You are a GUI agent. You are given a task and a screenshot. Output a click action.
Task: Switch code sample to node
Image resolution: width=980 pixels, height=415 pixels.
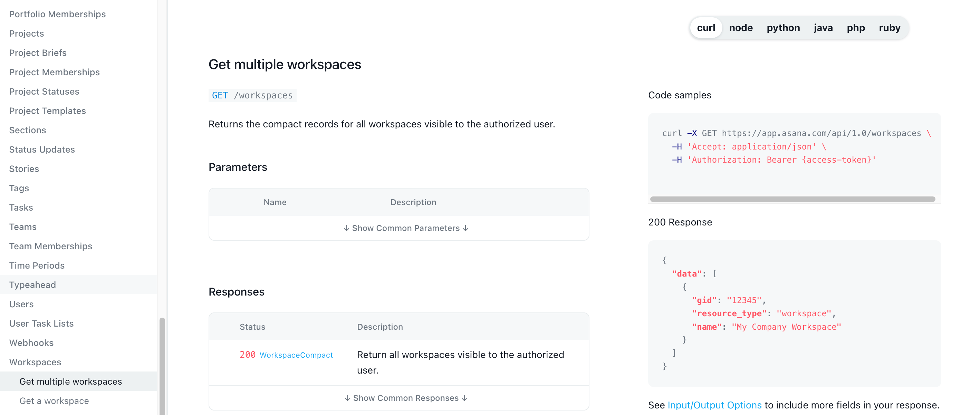tap(740, 28)
